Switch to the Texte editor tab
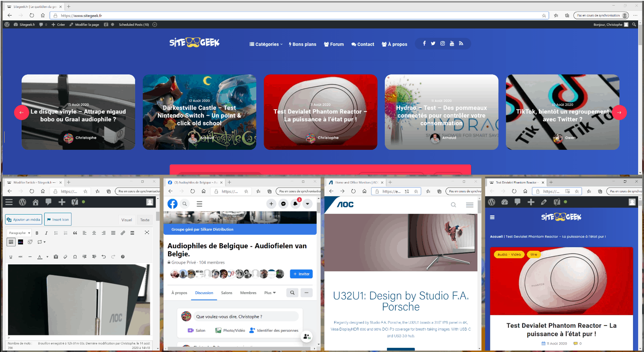Screen dimensions: 644x352 point(145,220)
